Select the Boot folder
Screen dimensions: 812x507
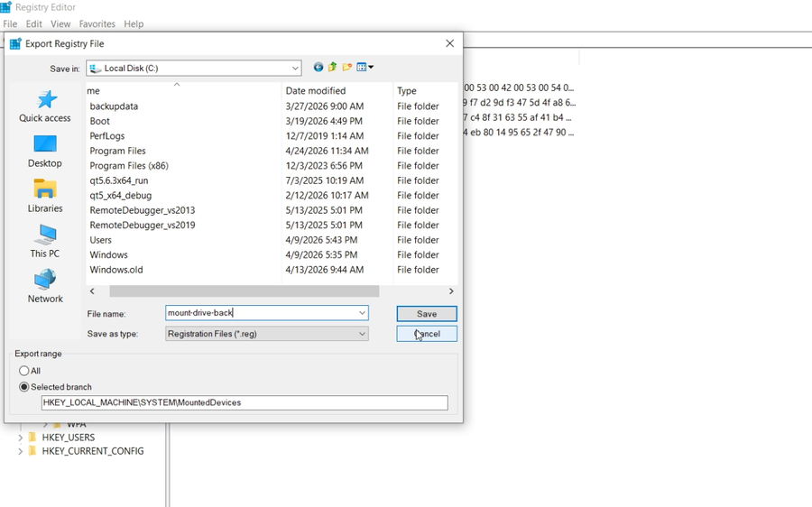99,121
